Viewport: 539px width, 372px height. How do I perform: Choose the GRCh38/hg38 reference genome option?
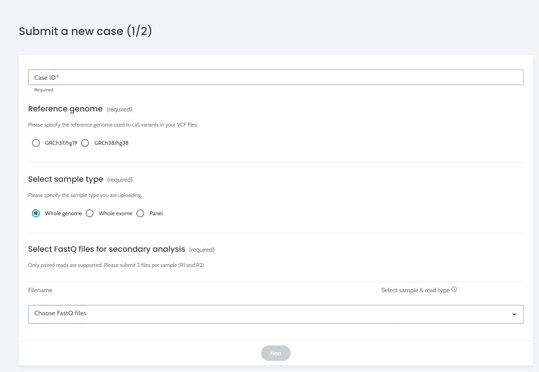tap(85, 143)
